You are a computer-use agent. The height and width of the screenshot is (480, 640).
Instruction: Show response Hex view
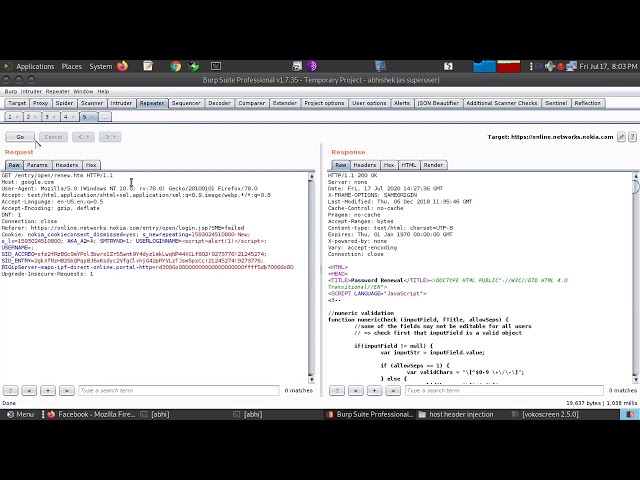point(389,165)
